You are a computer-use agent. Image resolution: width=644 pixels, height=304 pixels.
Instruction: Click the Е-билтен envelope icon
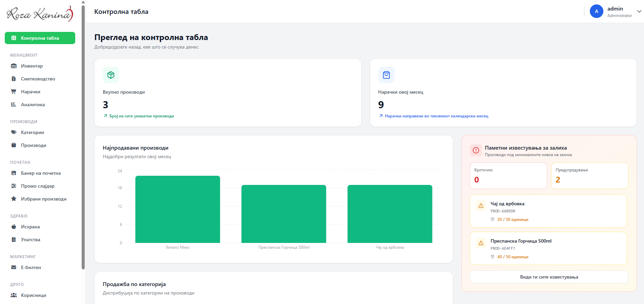[x=14, y=267]
